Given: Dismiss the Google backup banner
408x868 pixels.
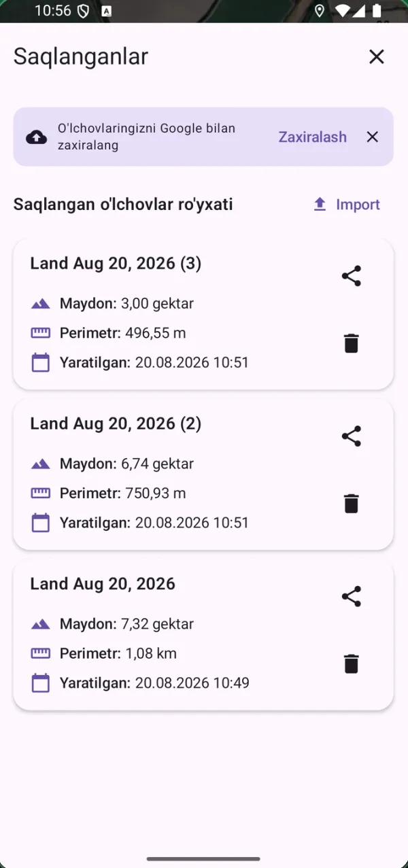Looking at the screenshot, I should (x=372, y=137).
